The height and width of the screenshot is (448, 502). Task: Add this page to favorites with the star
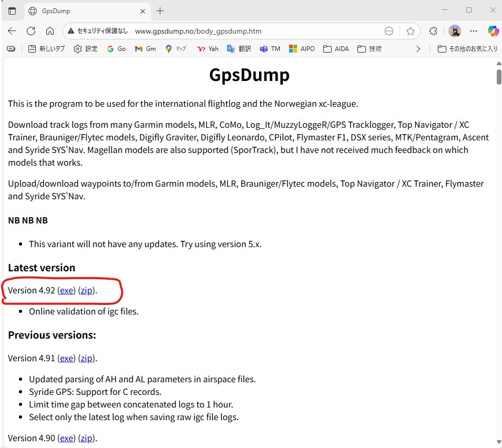[x=411, y=31]
